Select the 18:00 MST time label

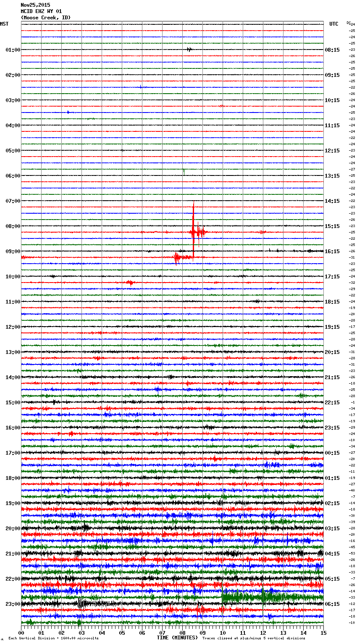(13, 478)
